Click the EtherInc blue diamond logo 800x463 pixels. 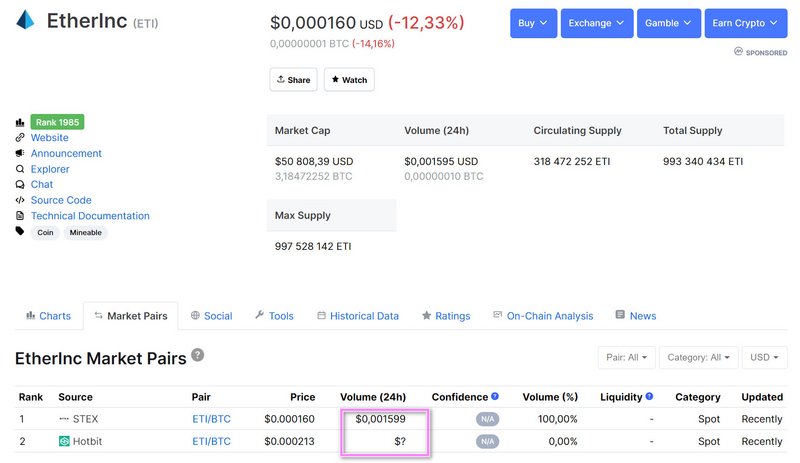26,20
